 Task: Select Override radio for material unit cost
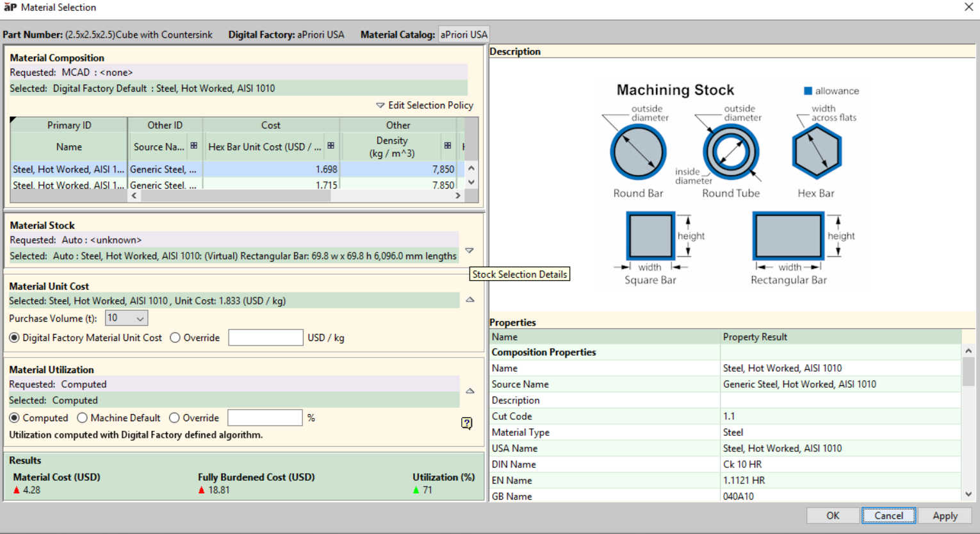pyautogui.click(x=175, y=338)
